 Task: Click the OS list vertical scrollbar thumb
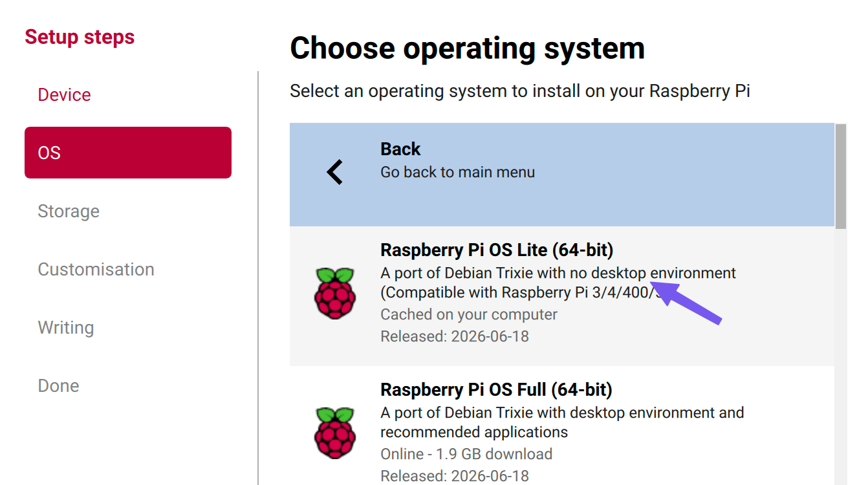pos(841,176)
